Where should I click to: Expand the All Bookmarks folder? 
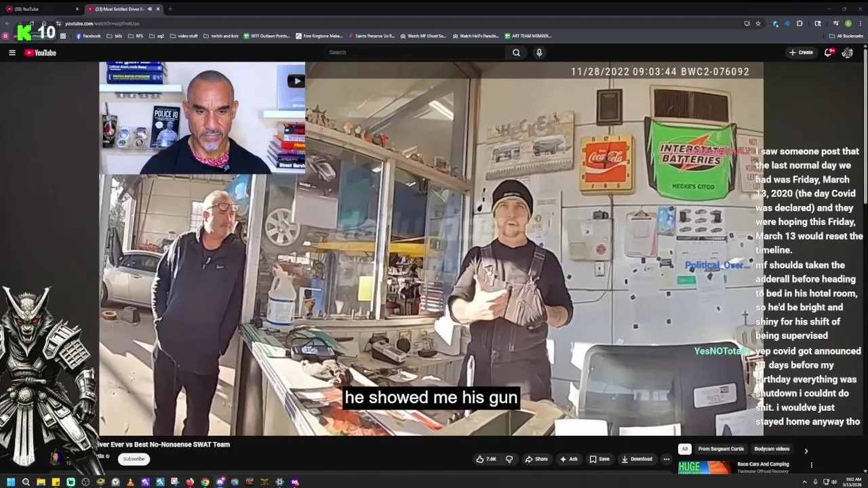[846, 36]
